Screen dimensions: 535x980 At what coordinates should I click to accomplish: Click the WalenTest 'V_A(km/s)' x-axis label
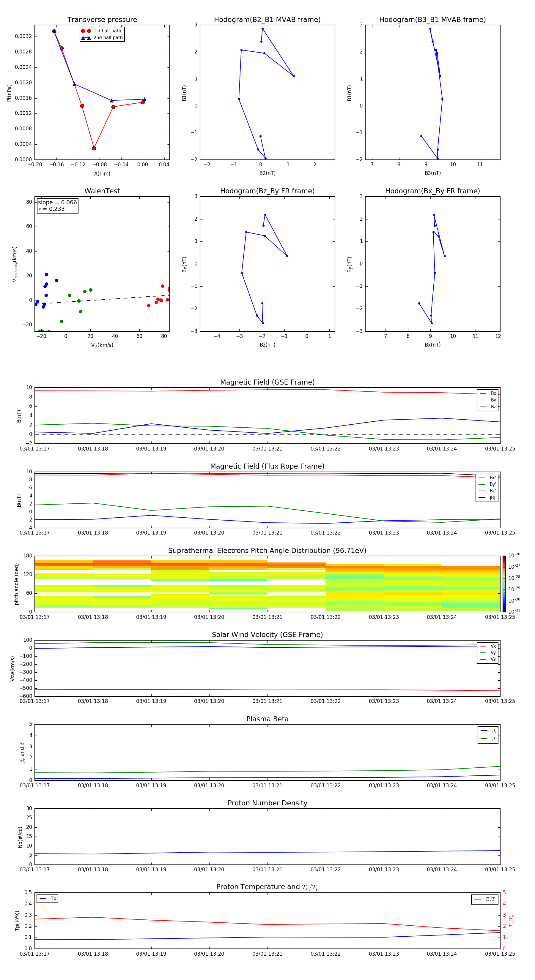102,345
